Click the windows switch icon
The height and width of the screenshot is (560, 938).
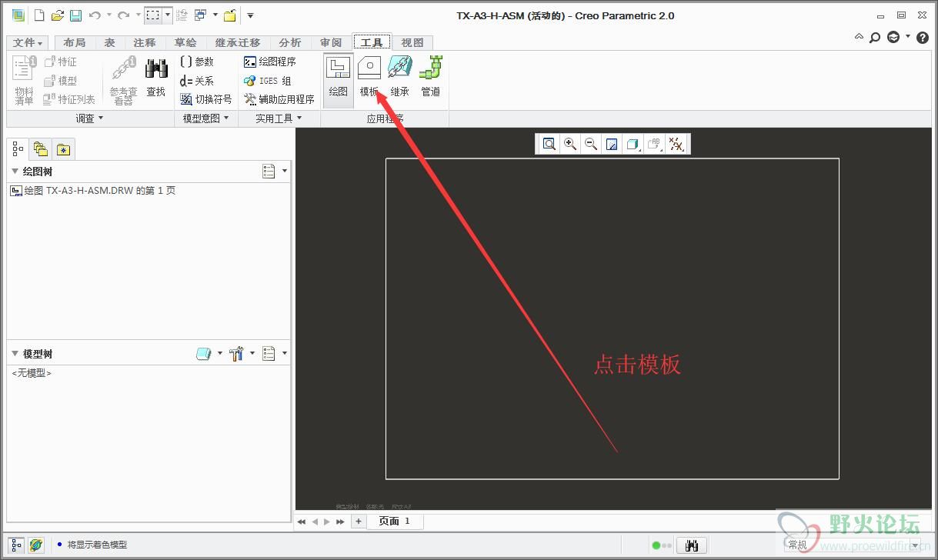(x=200, y=15)
